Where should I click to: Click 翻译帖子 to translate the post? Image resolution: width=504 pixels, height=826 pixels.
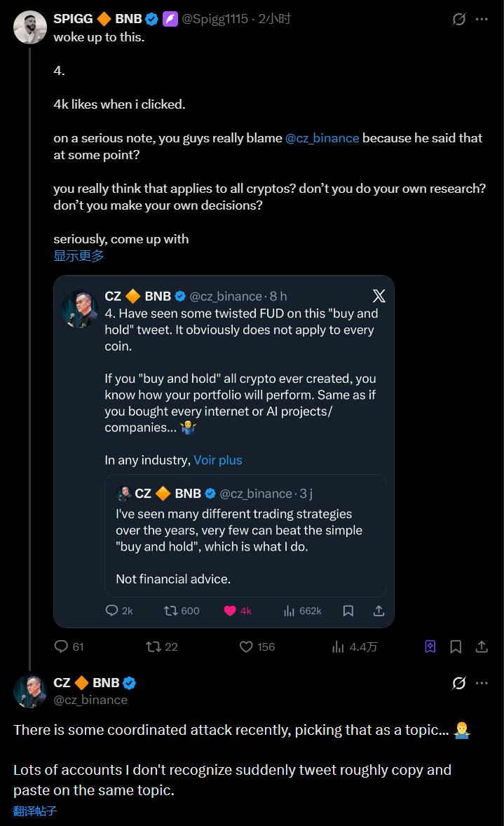click(35, 811)
